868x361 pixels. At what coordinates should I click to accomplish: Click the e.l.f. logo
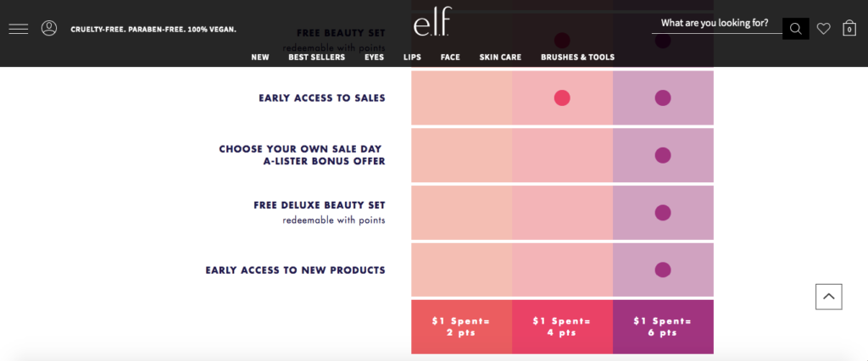point(431,22)
